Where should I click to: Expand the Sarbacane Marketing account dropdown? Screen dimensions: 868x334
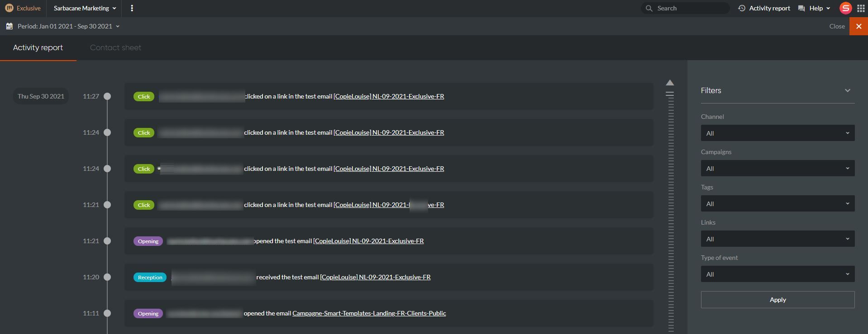pyautogui.click(x=85, y=8)
